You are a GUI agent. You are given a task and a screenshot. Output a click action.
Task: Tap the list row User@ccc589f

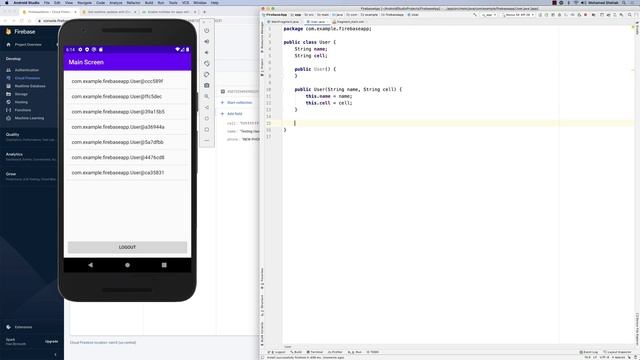[x=127, y=81]
